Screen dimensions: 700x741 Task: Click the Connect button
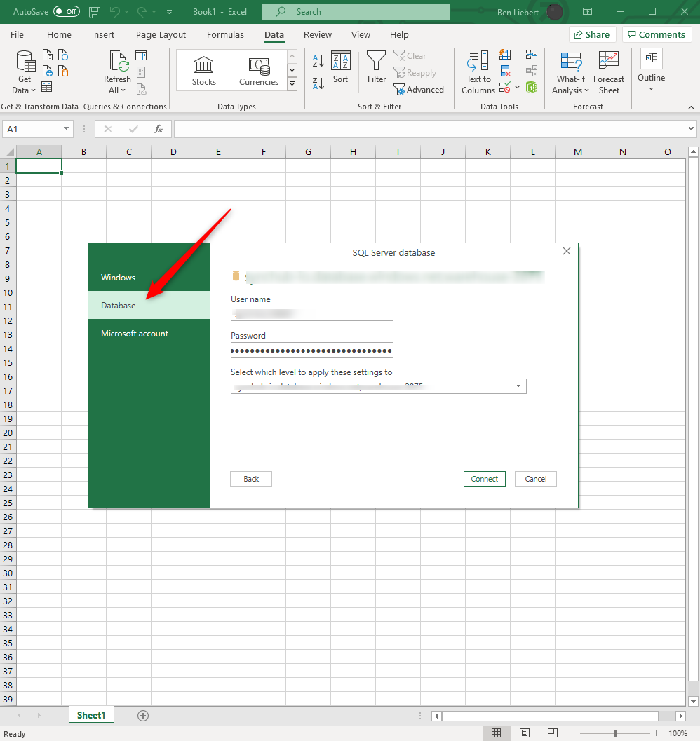pyautogui.click(x=484, y=479)
